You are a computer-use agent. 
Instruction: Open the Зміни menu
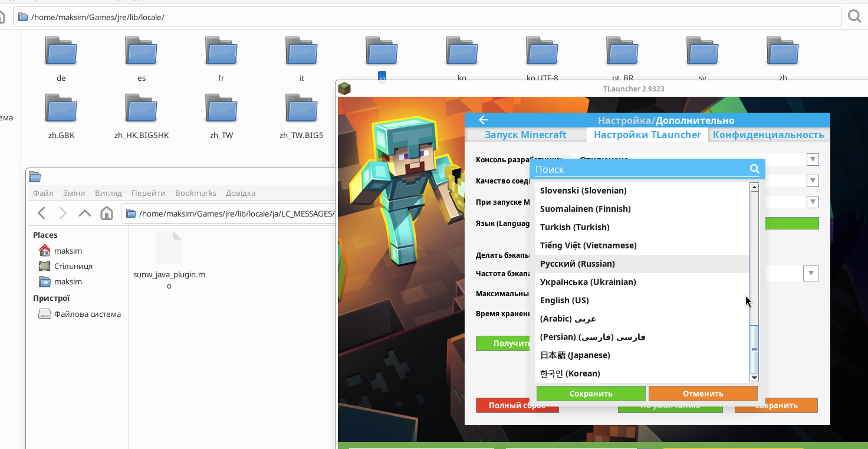click(x=74, y=193)
